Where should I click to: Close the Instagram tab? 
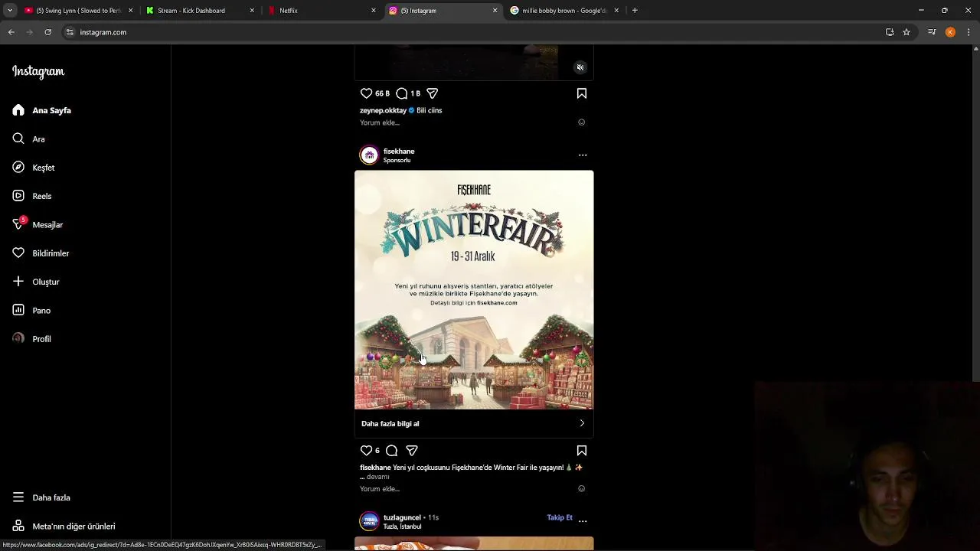point(495,11)
